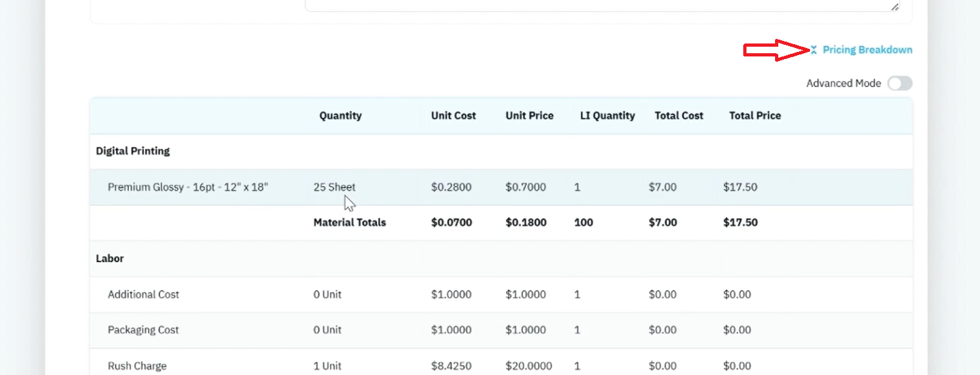Click the 100 LI quantity value
The width and height of the screenshot is (980, 375).
pyautogui.click(x=584, y=223)
